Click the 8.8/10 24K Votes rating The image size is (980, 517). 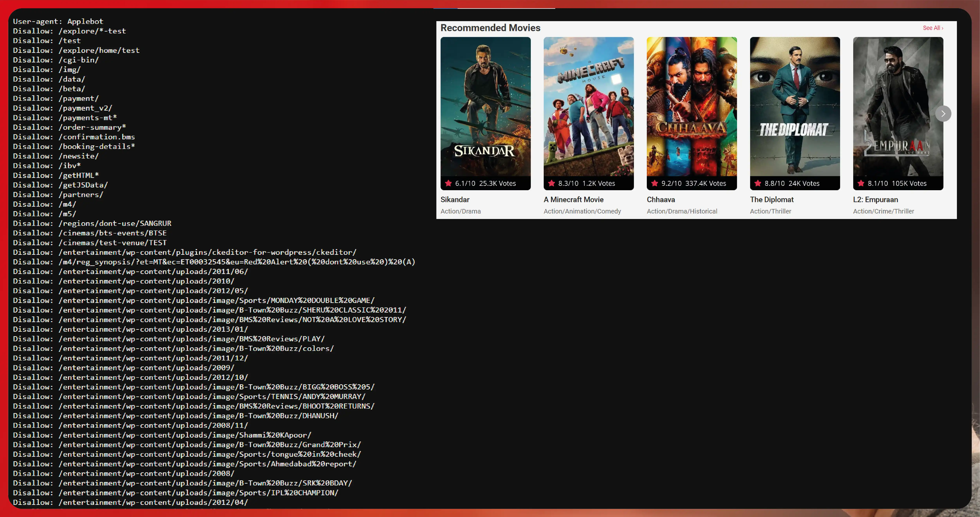coord(792,183)
